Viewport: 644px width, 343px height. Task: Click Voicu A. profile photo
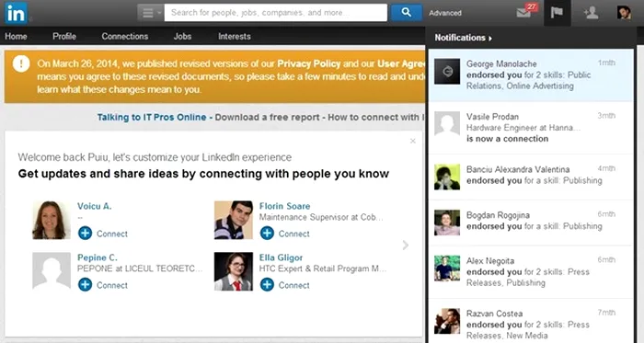click(52, 220)
